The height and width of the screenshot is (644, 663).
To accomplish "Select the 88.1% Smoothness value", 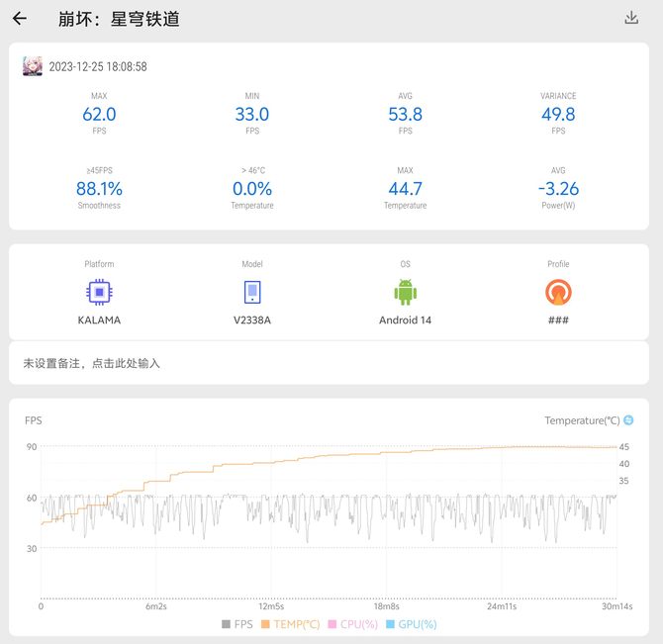I will pos(99,189).
